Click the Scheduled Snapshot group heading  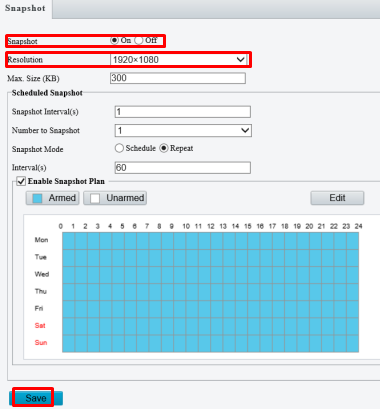pyautogui.click(x=47, y=93)
